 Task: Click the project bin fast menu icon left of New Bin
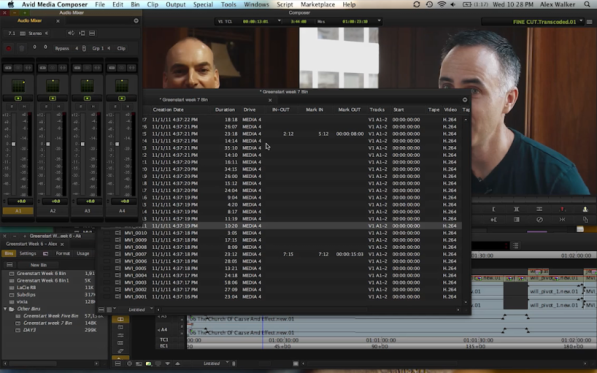10,265
